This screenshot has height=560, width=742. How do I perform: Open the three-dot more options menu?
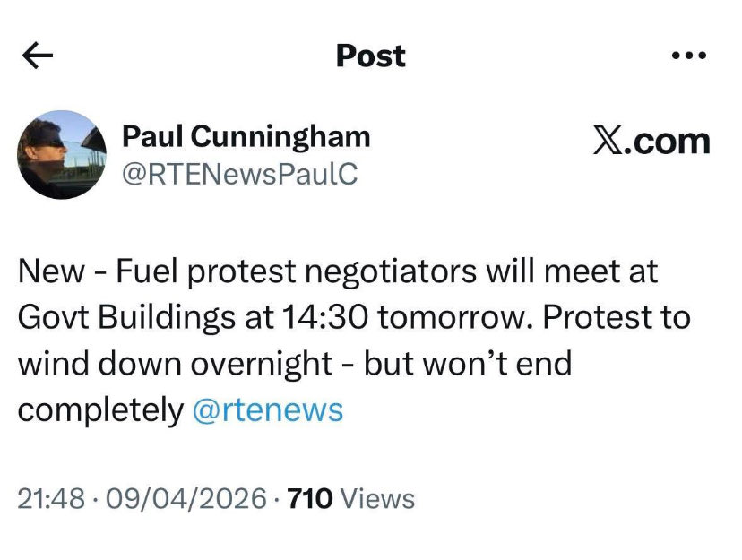(x=689, y=56)
